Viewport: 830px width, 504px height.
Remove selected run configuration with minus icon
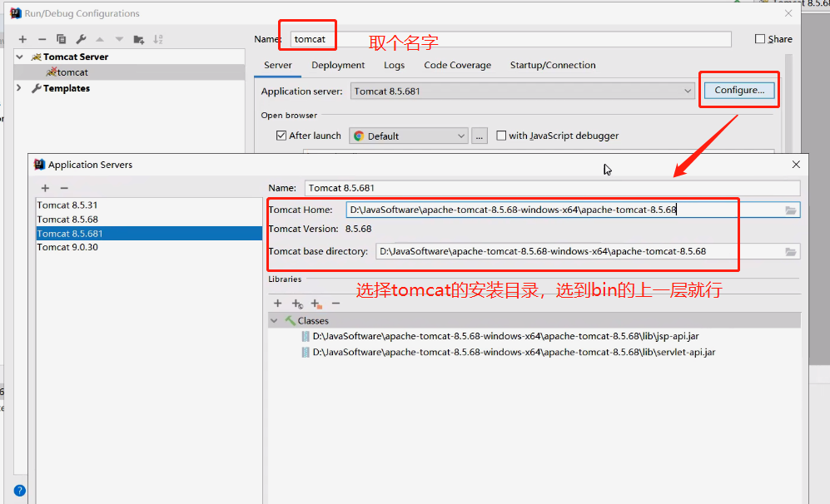[x=42, y=39]
